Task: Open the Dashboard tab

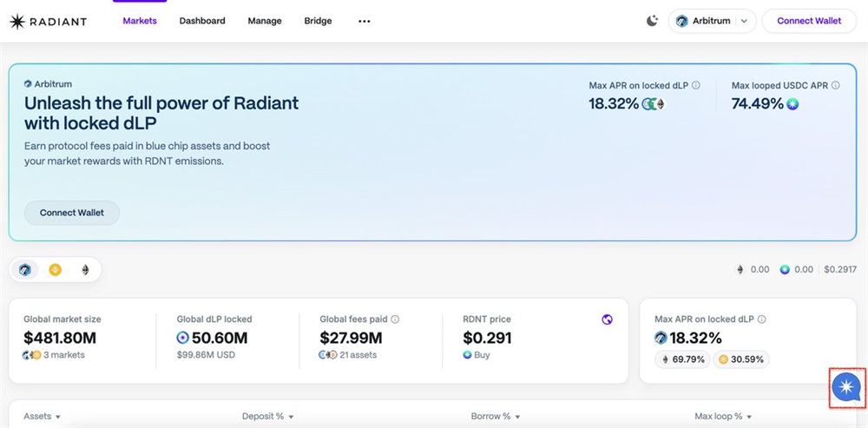Action: [202, 21]
